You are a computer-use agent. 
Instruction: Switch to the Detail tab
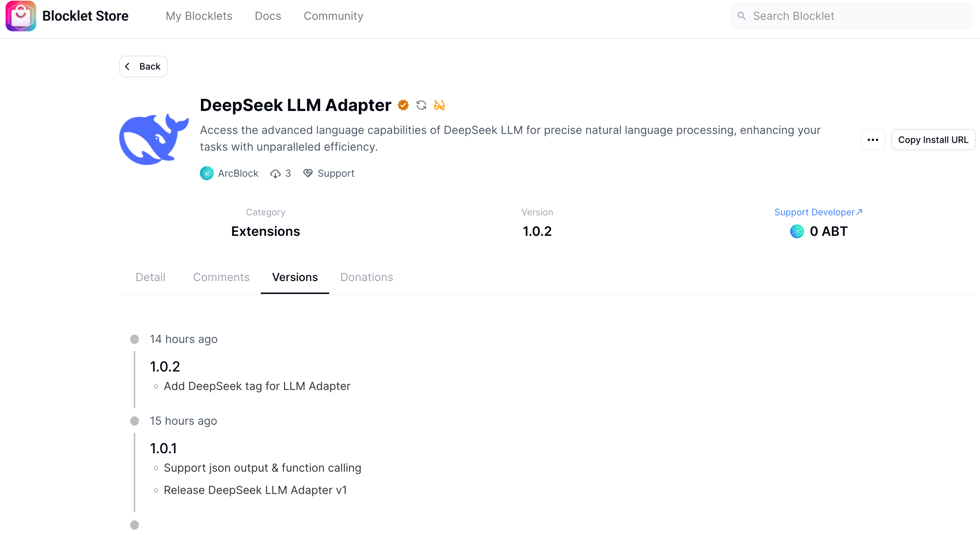(x=150, y=277)
